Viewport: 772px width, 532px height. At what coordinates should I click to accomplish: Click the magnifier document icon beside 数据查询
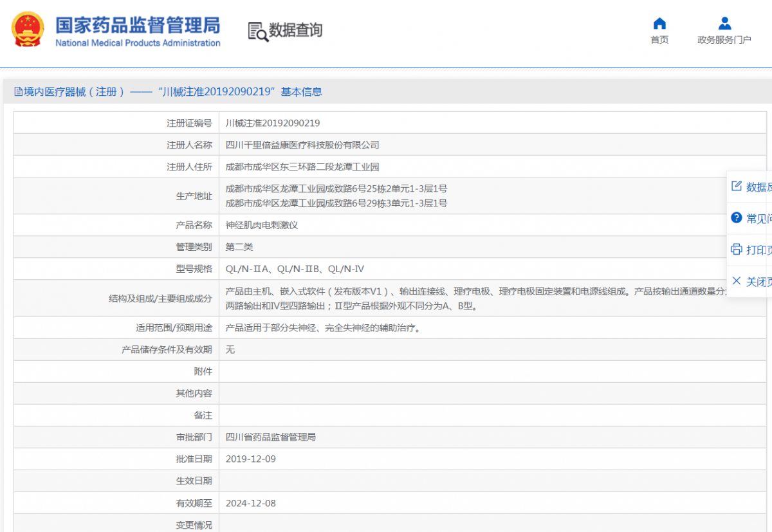point(257,31)
